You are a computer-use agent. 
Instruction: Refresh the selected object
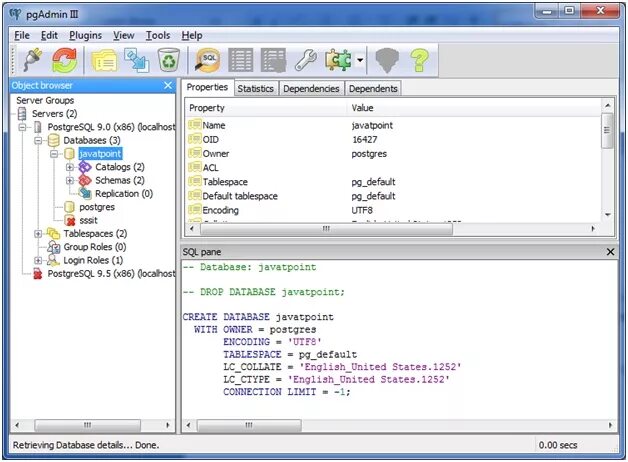64,60
